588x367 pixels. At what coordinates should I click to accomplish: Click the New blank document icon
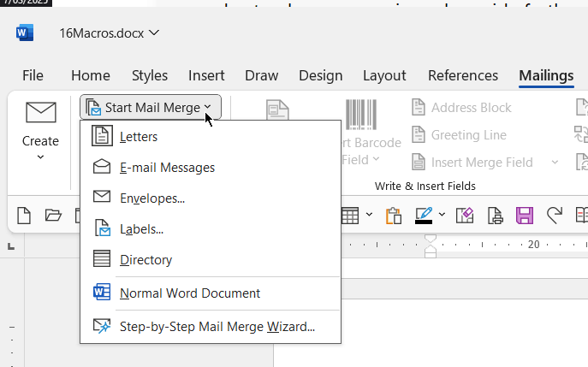coord(24,216)
